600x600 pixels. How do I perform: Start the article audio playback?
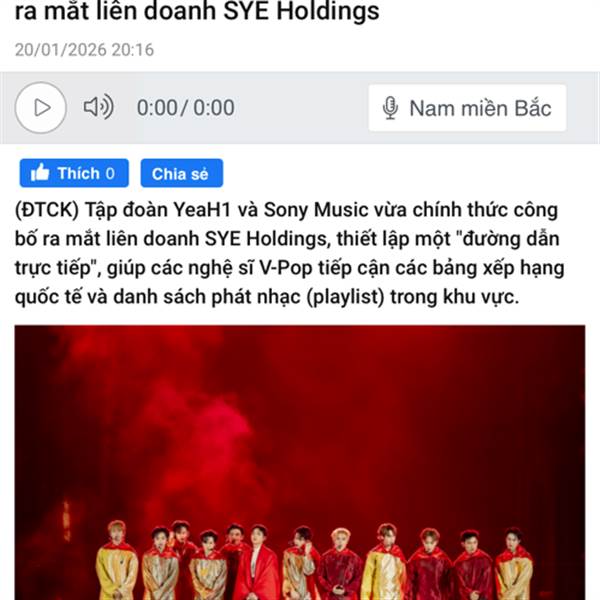(41, 108)
